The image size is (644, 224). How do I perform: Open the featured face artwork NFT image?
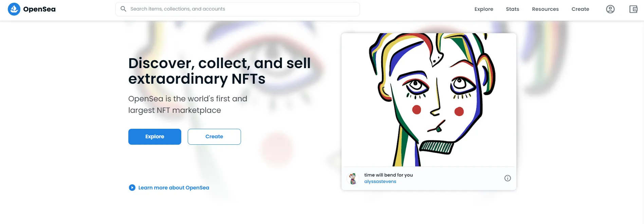pos(429,100)
